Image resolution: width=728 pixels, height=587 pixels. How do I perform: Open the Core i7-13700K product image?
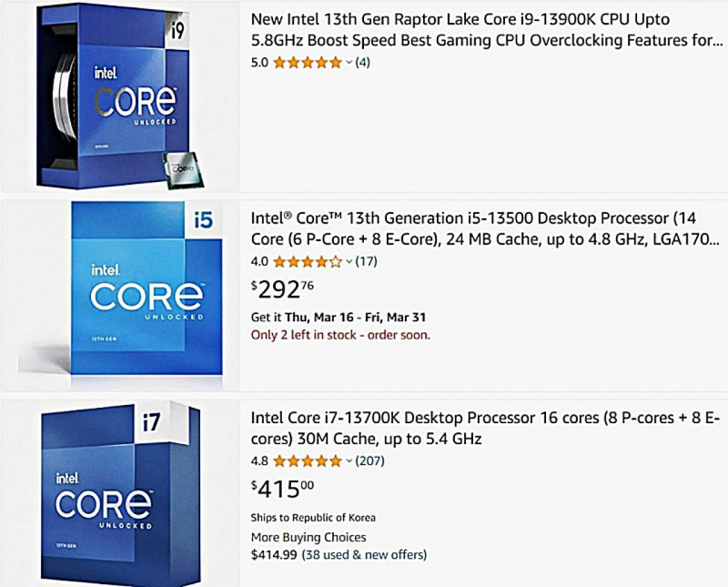[x=120, y=492]
